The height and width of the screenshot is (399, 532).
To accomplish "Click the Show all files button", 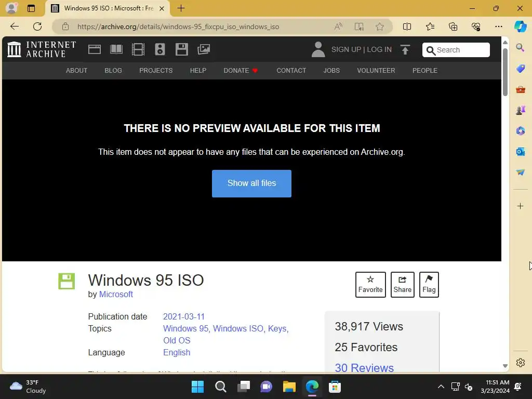I will coord(251,183).
